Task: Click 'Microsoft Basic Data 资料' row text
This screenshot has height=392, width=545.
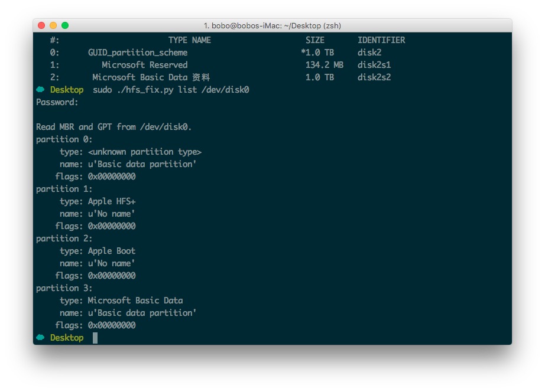Action: [x=151, y=77]
